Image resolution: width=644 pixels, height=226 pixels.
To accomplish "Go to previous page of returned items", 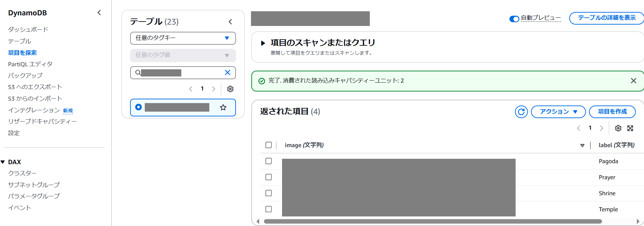I will pos(578,128).
